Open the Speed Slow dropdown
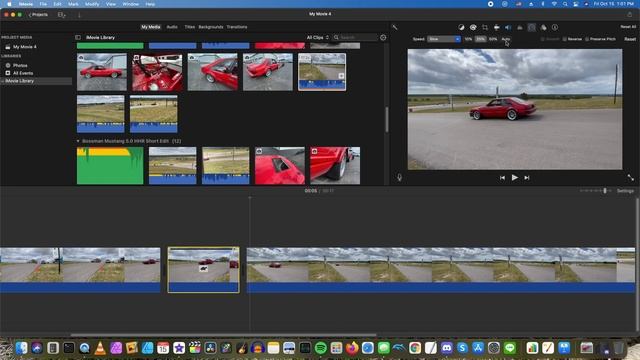 click(x=444, y=39)
